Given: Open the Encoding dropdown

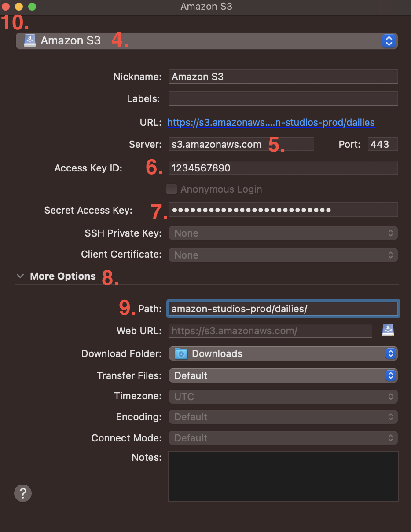Looking at the screenshot, I should (x=283, y=417).
